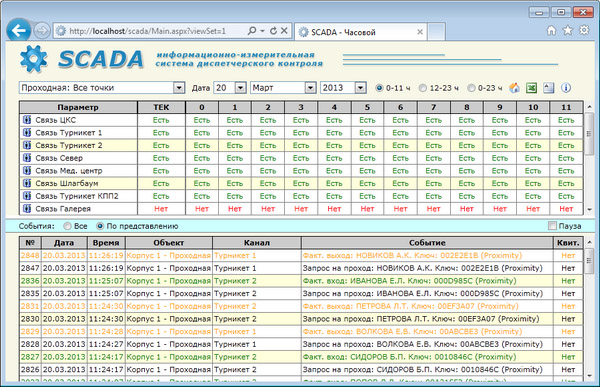600x387 pixels.
Task: Click the events table vertical scrollbar thumb
Action: (589, 260)
